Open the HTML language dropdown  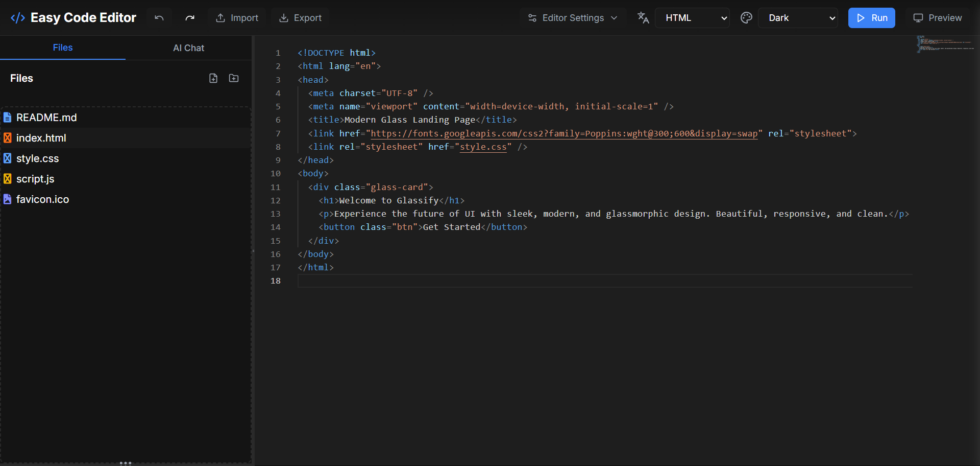(x=692, y=18)
